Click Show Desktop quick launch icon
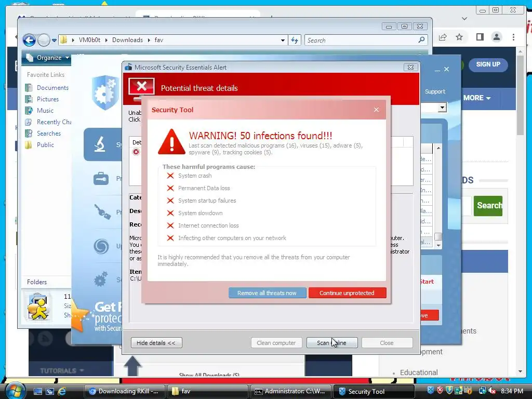The width and height of the screenshot is (532, 399). pyautogui.click(x=37, y=391)
